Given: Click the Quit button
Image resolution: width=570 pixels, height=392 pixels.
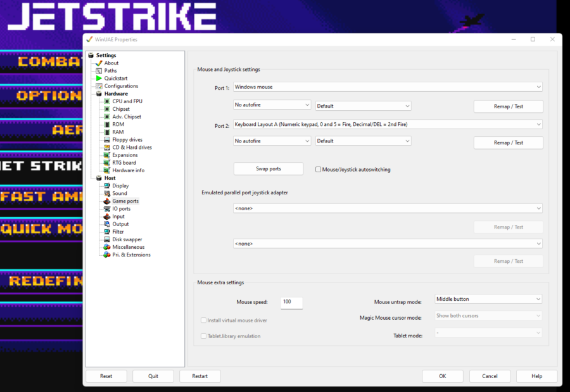Looking at the screenshot, I should 153,376.
